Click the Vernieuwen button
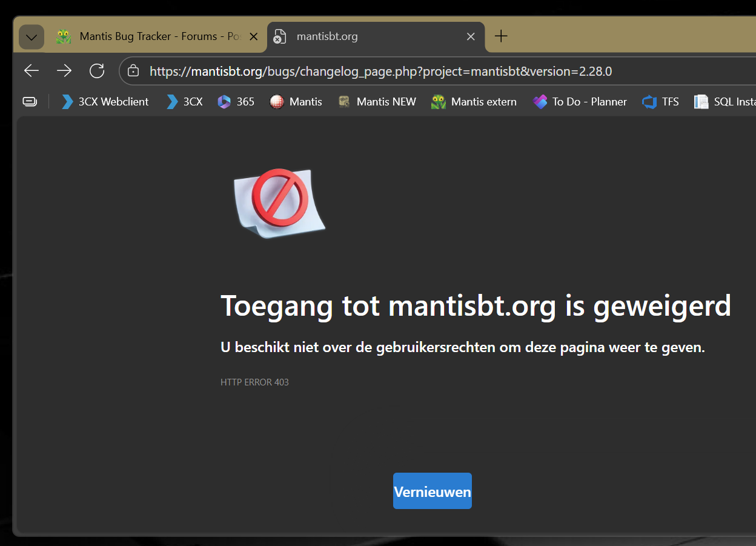 [x=432, y=491]
